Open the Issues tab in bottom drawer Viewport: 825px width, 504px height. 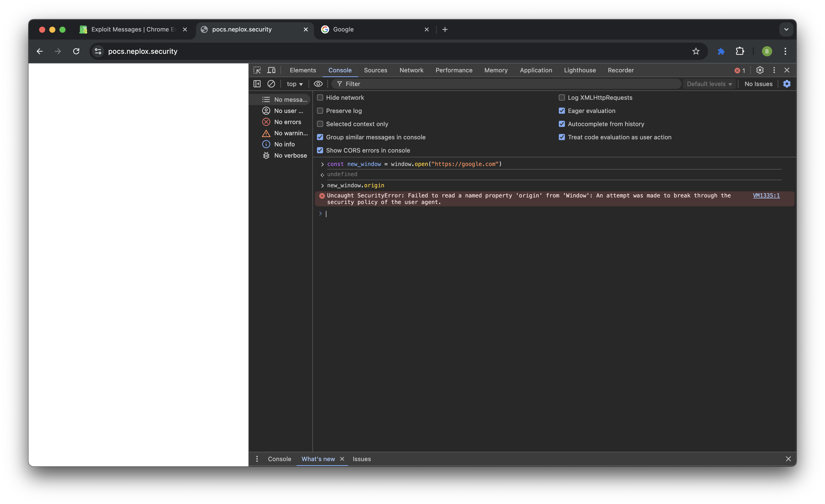point(362,459)
